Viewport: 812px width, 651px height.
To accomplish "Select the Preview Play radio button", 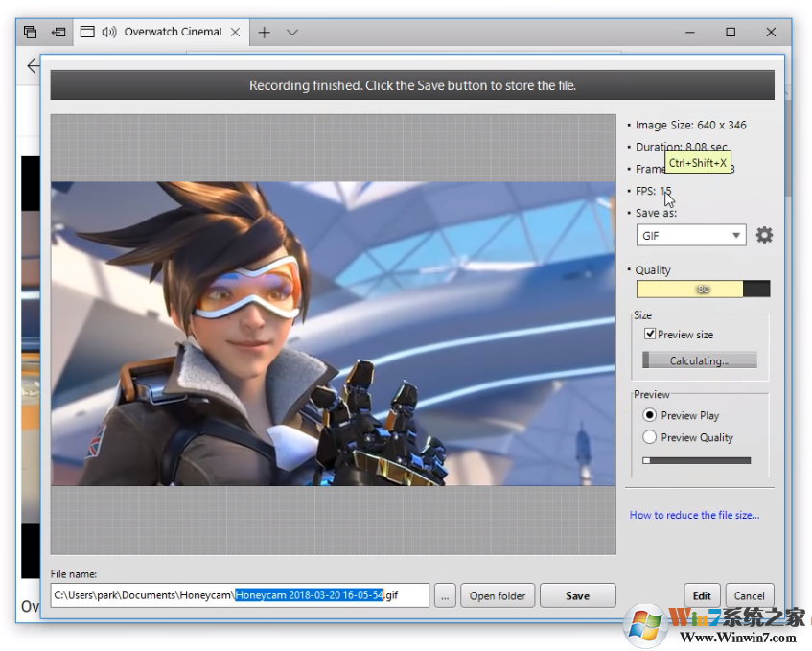I will (x=650, y=415).
